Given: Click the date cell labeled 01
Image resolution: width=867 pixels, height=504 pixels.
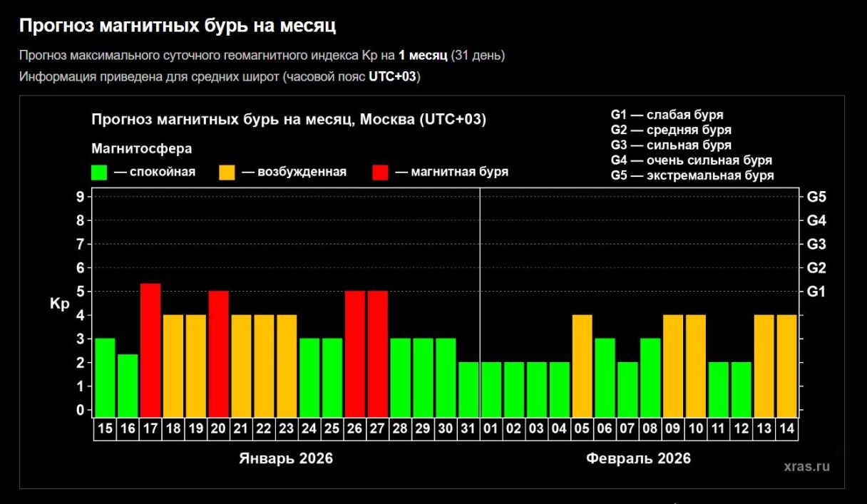Looking at the screenshot, I should coord(491,426).
